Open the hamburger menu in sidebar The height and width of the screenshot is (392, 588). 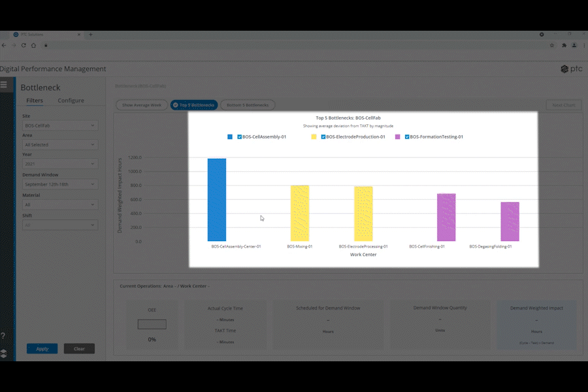coord(4,84)
